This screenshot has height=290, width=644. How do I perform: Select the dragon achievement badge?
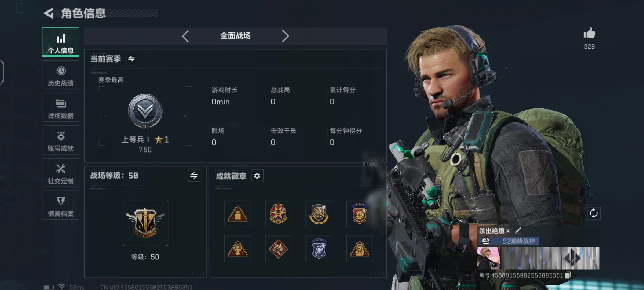278,249
